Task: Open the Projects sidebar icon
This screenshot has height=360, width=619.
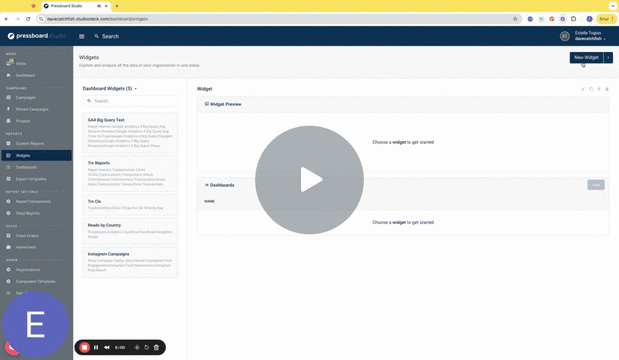Action: pyautogui.click(x=8, y=121)
